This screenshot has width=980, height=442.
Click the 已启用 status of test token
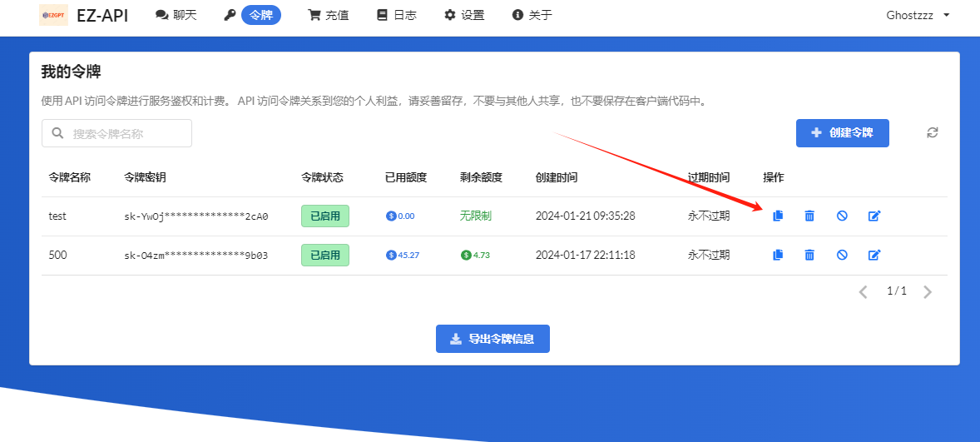pyautogui.click(x=325, y=216)
